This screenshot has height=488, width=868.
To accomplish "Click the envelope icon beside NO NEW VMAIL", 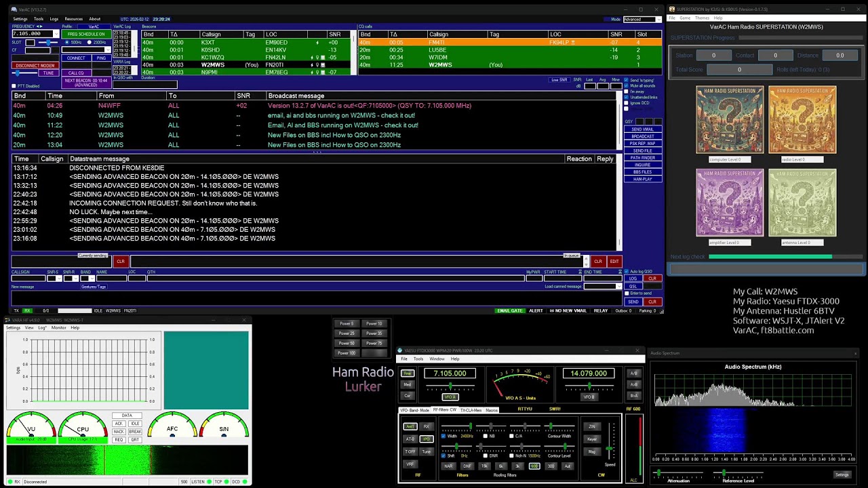I will point(551,310).
